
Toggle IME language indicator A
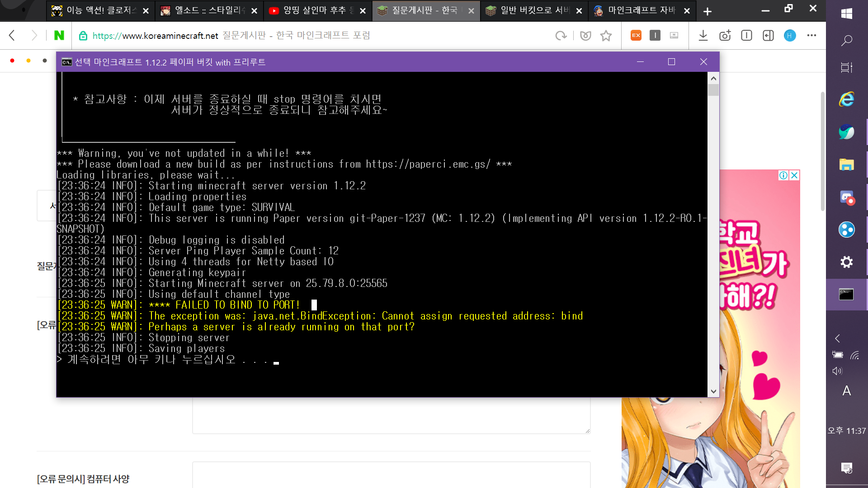(847, 391)
